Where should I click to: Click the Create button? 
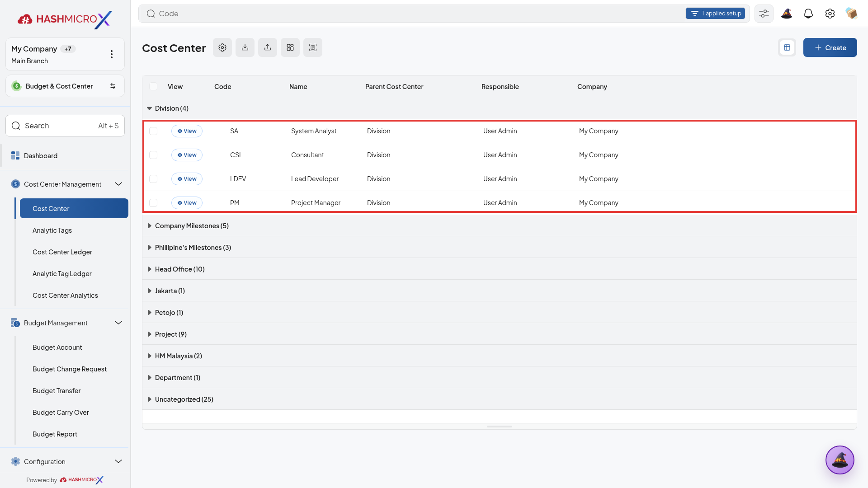[830, 47]
